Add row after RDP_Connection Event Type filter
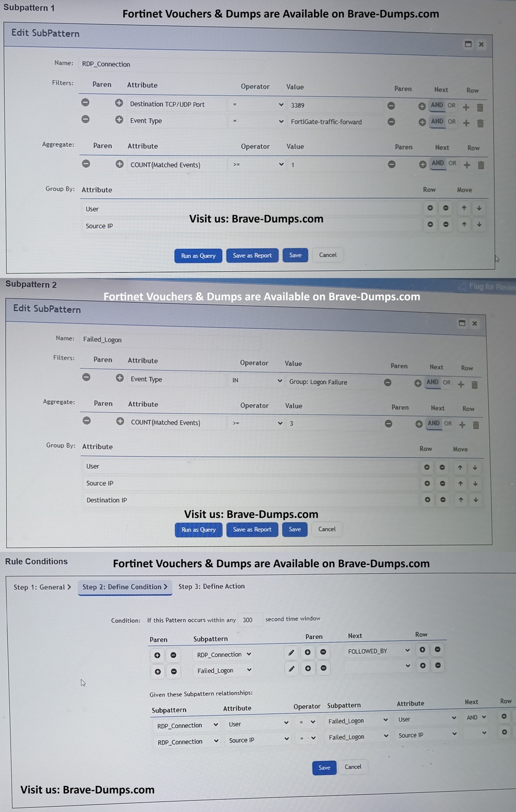This screenshot has width=516, height=812. (x=466, y=123)
